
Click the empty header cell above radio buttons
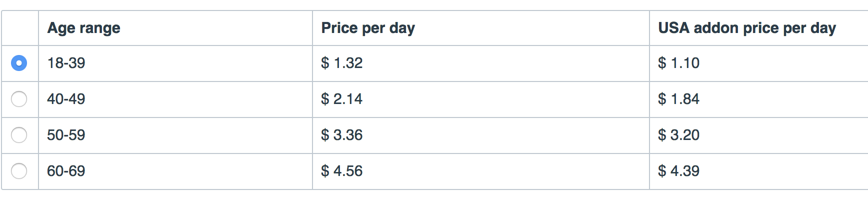[x=20, y=28]
